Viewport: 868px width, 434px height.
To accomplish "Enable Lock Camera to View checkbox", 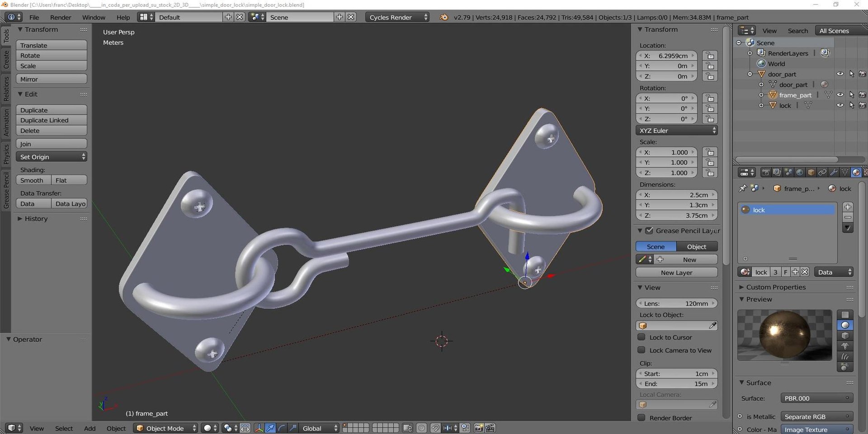I will (x=641, y=350).
